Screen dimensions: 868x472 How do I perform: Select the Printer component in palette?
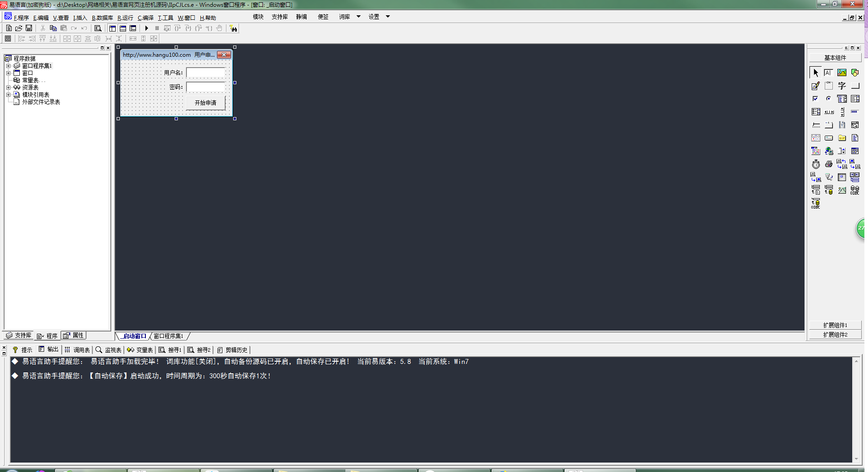point(829,164)
